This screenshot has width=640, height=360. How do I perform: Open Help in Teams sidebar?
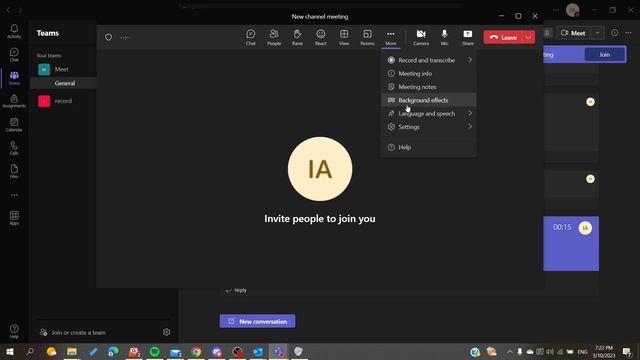(14, 331)
